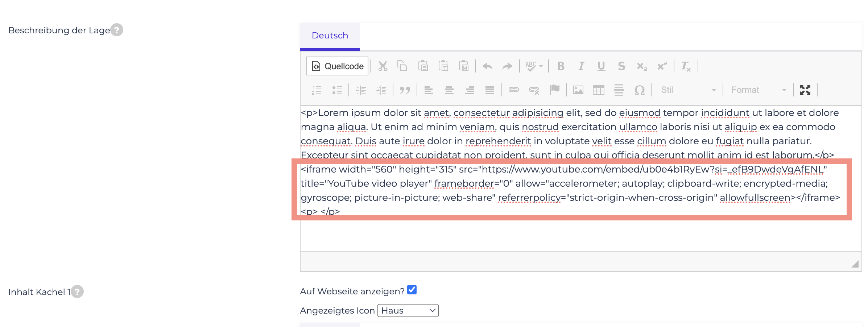Insert a horizontal line
Viewport: 868px width, 327px height.
619,90
